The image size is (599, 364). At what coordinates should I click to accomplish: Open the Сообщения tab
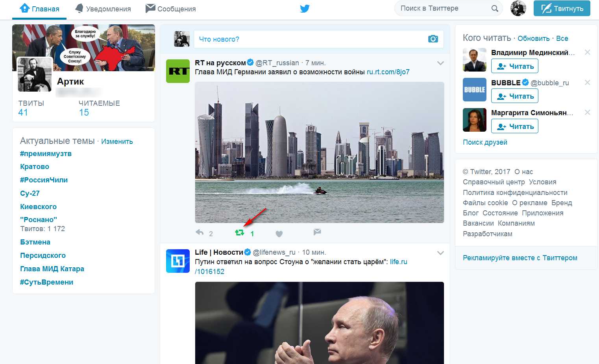(171, 9)
